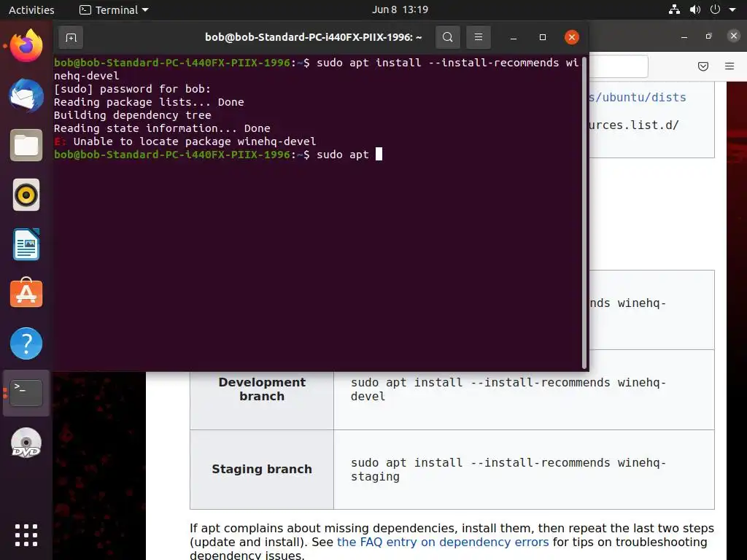Select the Terminal icon in the dock
The image size is (747, 560).
click(26, 393)
